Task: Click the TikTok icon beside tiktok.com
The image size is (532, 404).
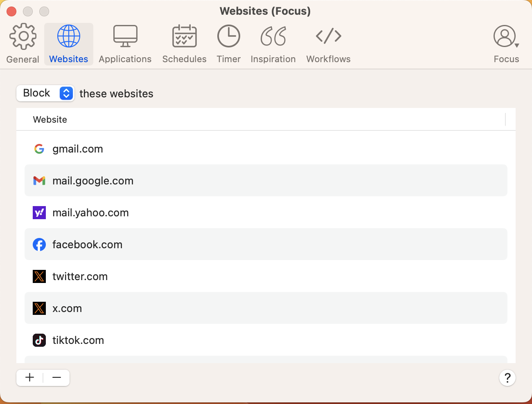Action: (39, 340)
